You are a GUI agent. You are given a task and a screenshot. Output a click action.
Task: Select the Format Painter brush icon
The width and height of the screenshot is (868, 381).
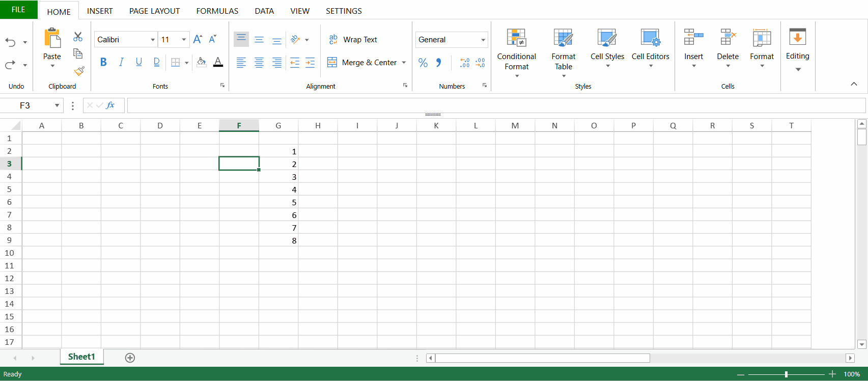coord(79,71)
